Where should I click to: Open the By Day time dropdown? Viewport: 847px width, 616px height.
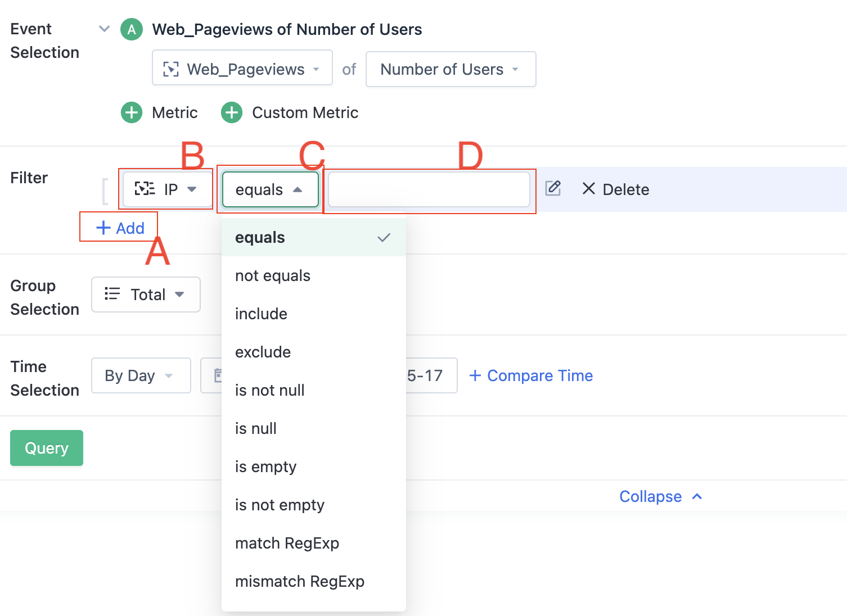tap(141, 375)
